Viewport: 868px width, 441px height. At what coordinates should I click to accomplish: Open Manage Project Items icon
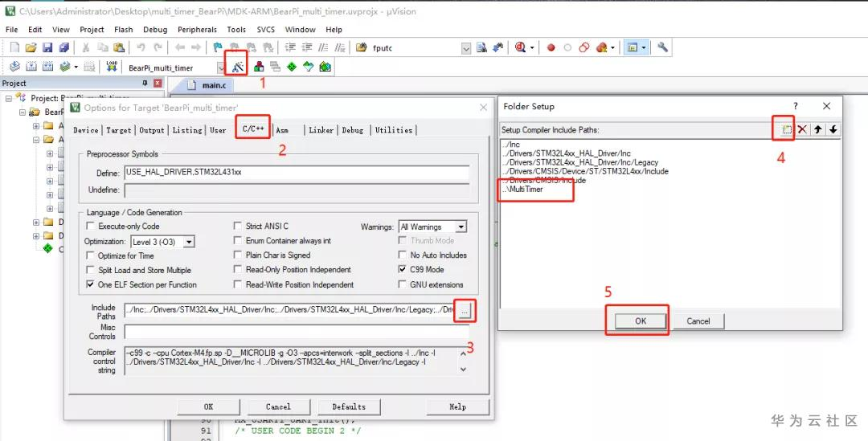pos(259,67)
